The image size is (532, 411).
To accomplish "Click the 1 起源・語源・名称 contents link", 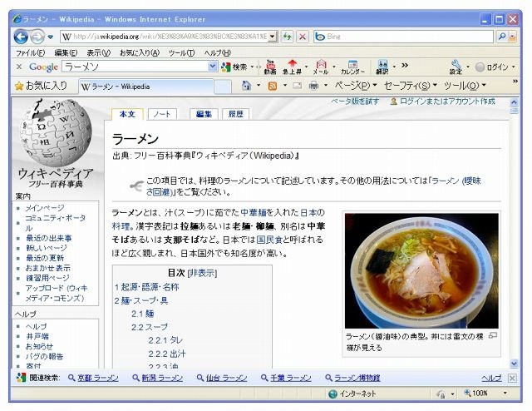I will click(147, 287).
